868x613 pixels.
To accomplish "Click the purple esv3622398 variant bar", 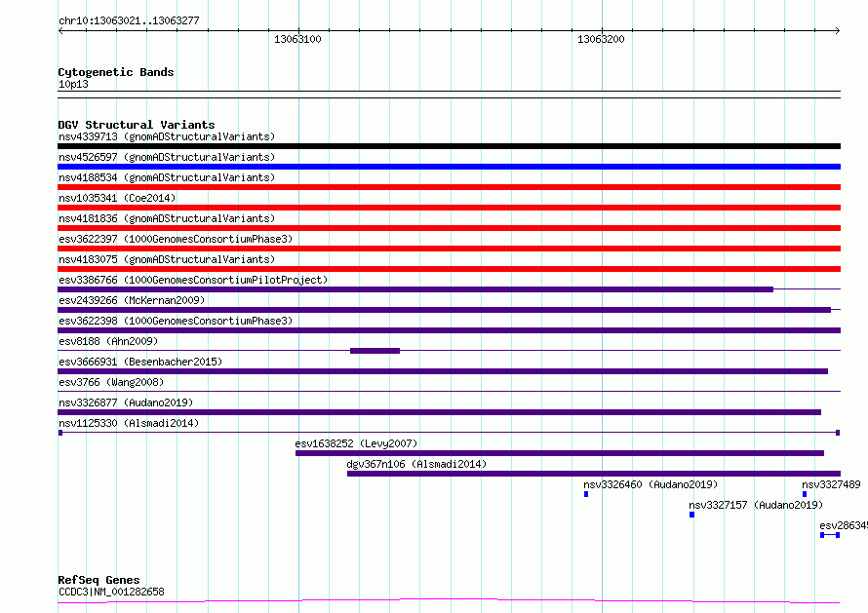I will 449,330.
